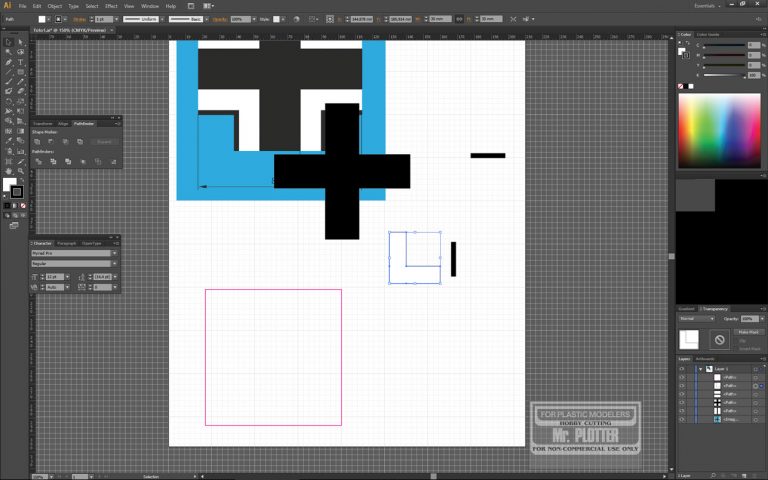Switch to the Transform panel tab
Screen dimensions: 768x480
point(42,123)
